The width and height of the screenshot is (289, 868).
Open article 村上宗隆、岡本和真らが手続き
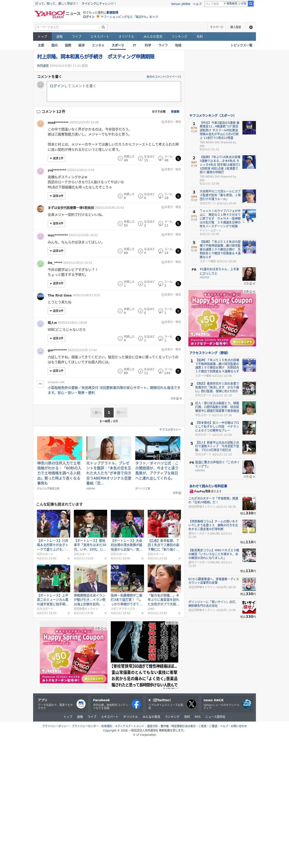pos(96,57)
